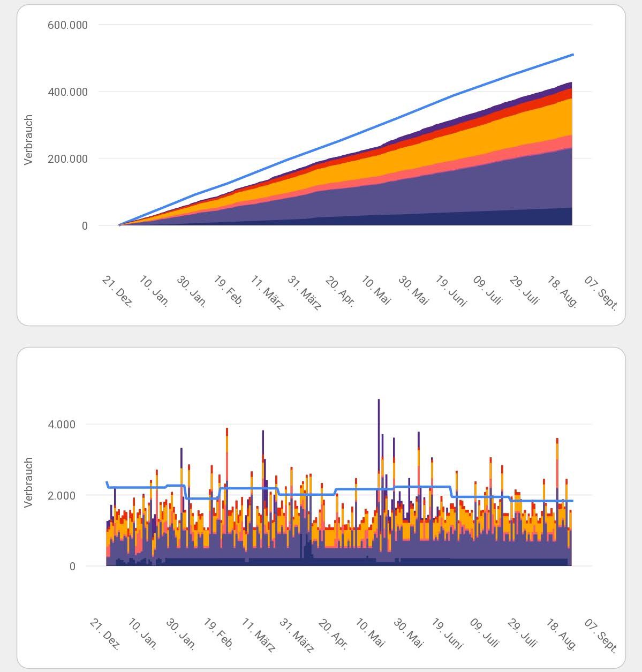Select the 10. Mai label in the bottom chart

(x=370, y=633)
